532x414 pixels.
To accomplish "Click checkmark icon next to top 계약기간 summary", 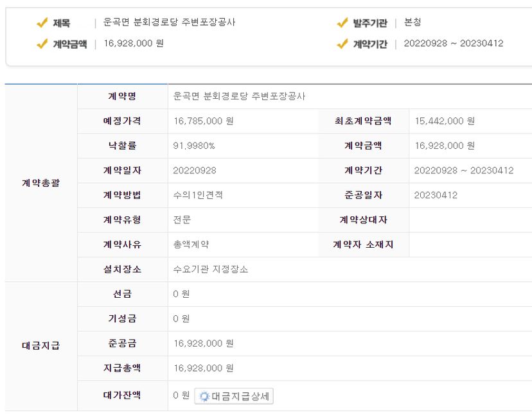I will click(x=342, y=44).
